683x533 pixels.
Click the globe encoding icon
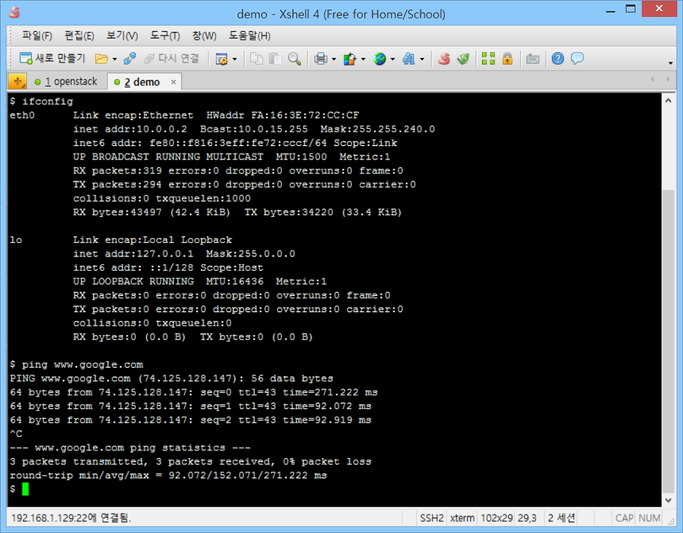click(x=380, y=59)
